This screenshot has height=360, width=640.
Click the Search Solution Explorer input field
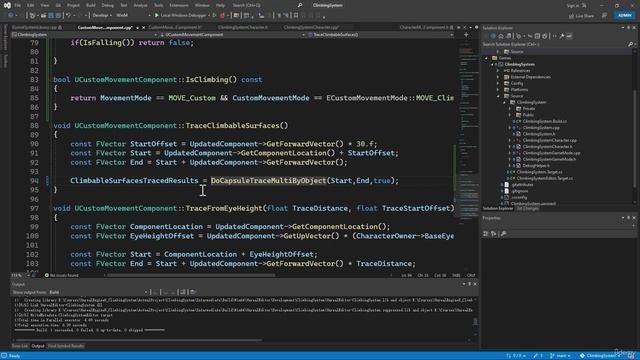554,44
